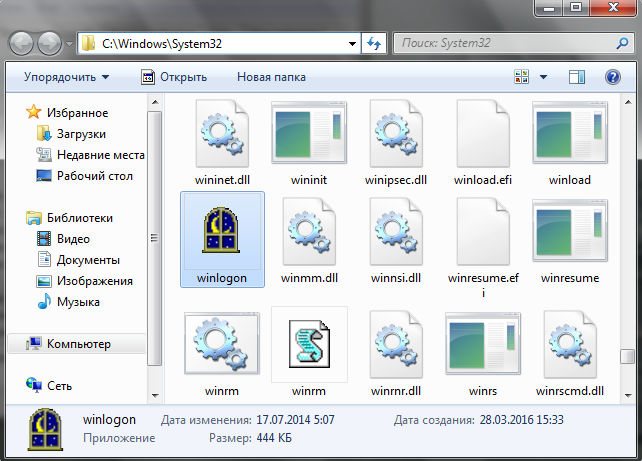Click the navigation pane scrollbar thumb
This screenshot has width=642, height=461.
click(x=155, y=238)
